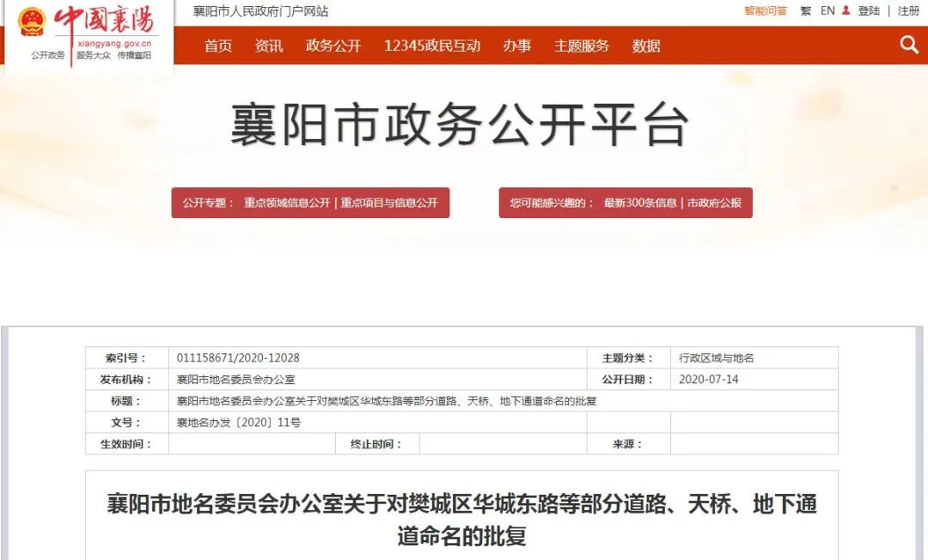Open the 数据 navigation item
928x560 pixels.
645,46
